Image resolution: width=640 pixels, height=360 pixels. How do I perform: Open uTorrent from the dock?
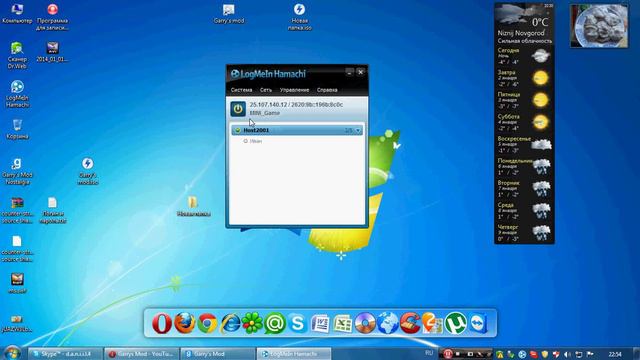coord(455,324)
